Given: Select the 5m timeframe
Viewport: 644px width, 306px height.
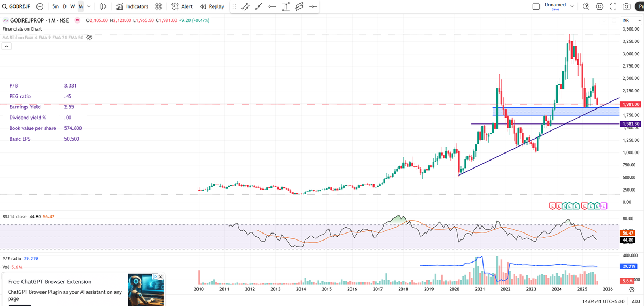Looking at the screenshot, I should click(55, 6).
